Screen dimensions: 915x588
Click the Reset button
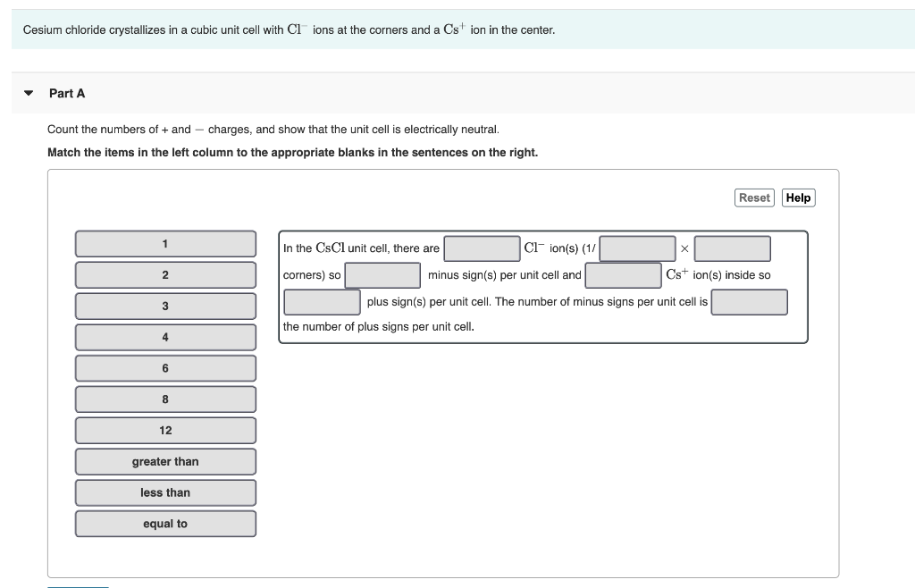[x=754, y=197]
